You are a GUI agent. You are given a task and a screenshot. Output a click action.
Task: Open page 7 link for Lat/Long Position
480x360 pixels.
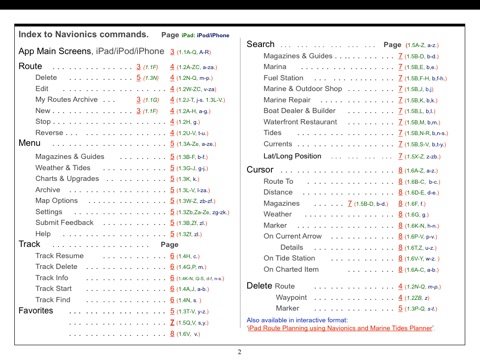point(400,156)
